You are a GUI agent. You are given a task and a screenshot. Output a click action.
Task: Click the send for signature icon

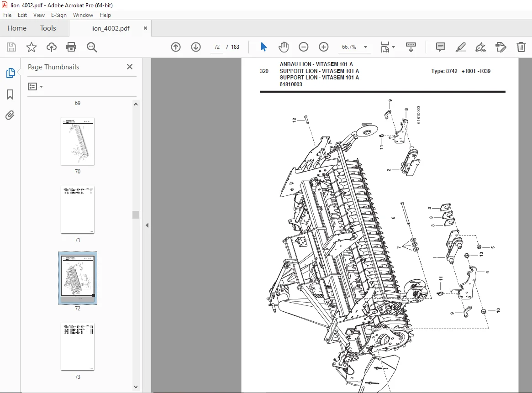click(501, 47)
